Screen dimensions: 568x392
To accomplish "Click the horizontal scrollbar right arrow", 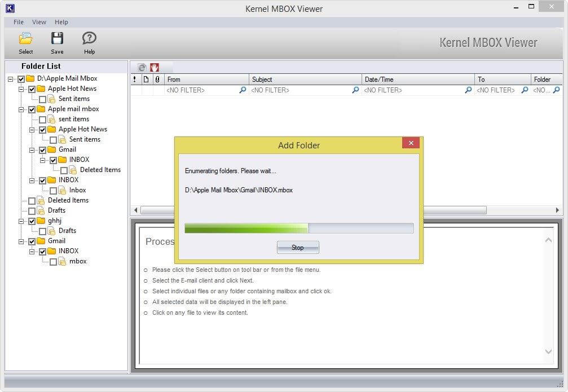I will [557, 210].
